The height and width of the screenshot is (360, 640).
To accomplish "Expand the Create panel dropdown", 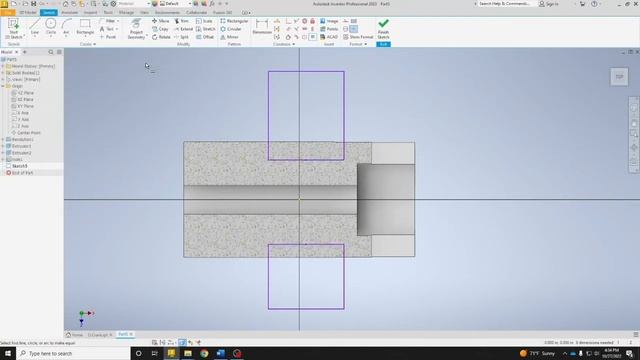I will point(88,44).
